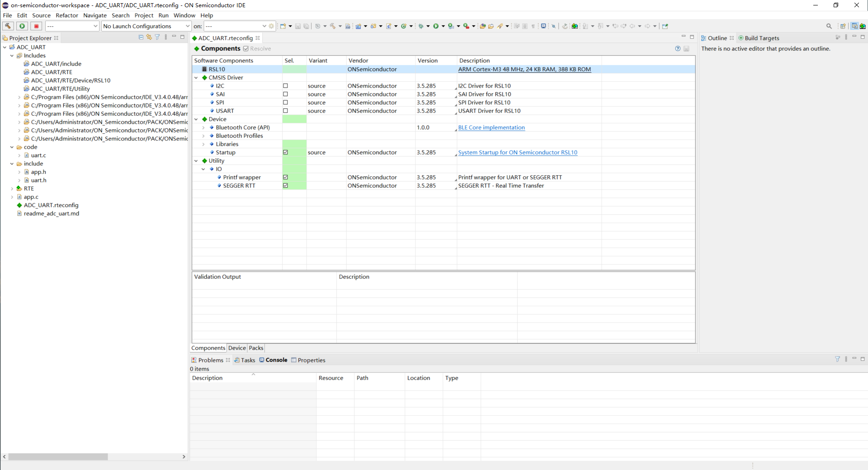The image size is (868, 470).
Task: Enable the SAI driver checkbox
Action: (x=285, y=94)
